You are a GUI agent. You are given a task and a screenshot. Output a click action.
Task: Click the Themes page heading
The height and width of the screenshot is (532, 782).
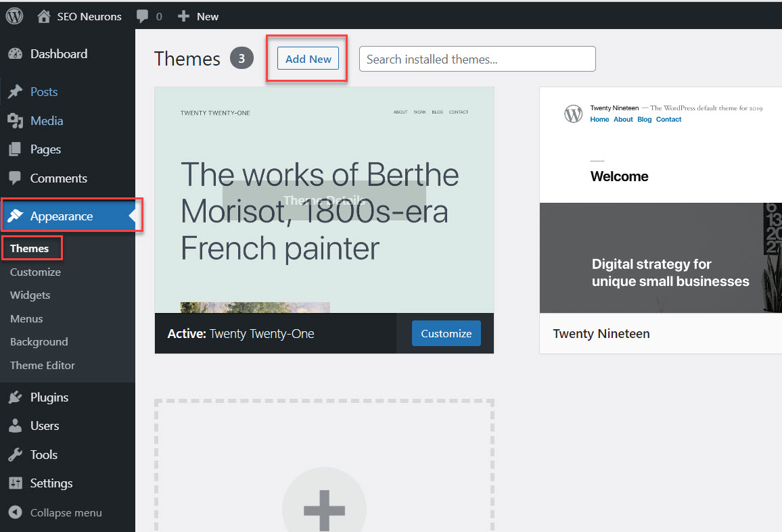click(x=187, y=59)
